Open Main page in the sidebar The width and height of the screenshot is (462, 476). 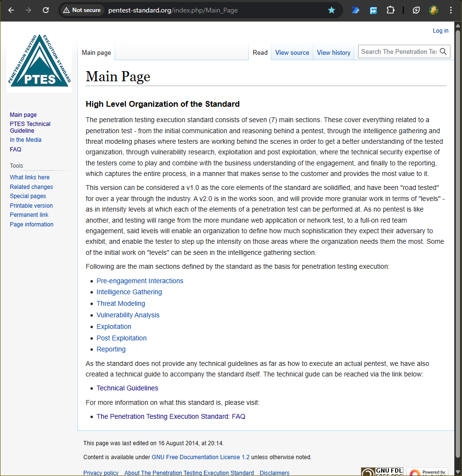23,115
